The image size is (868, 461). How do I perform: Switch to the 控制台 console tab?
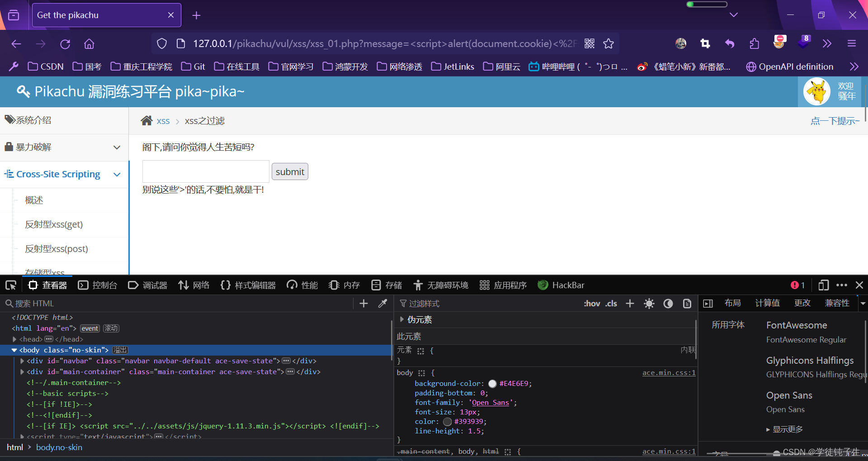tap(98, 285)
